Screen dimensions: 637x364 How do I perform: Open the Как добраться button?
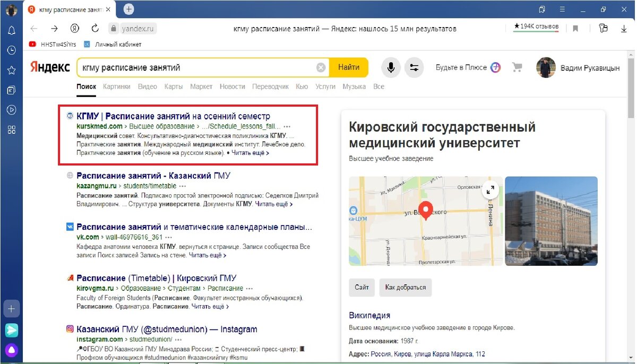click(405, 287)
